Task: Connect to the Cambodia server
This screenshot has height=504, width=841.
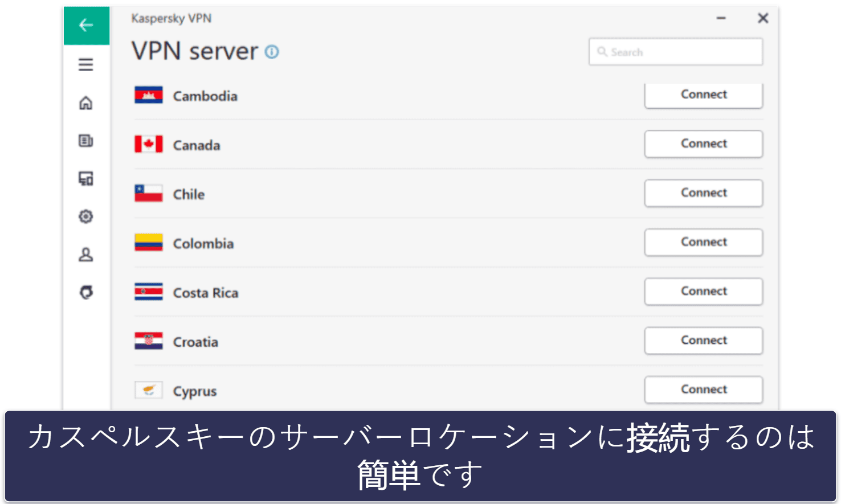Action: pos(704,95)
